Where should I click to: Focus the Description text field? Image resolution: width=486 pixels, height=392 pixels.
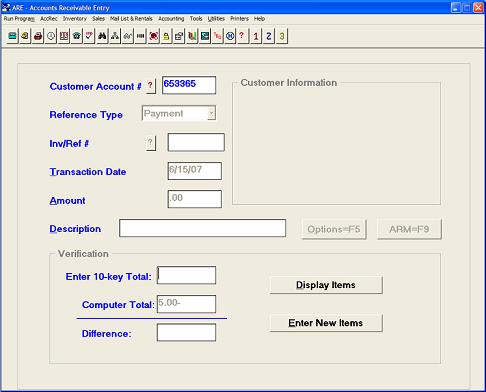(x=202, y=228)
